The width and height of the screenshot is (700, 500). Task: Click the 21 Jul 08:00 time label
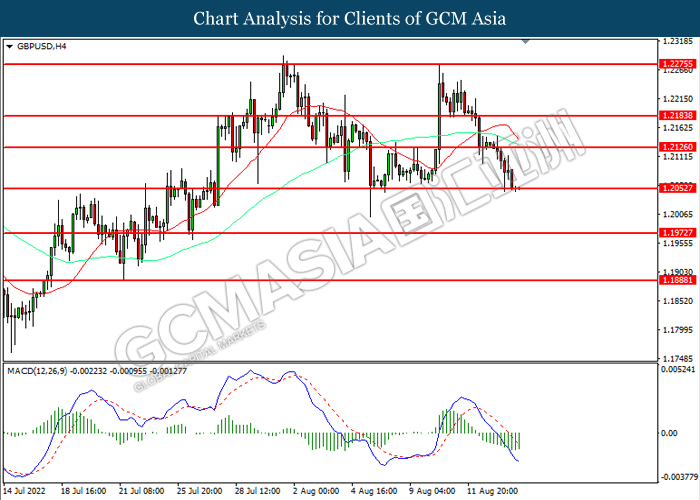click(142, 491)
